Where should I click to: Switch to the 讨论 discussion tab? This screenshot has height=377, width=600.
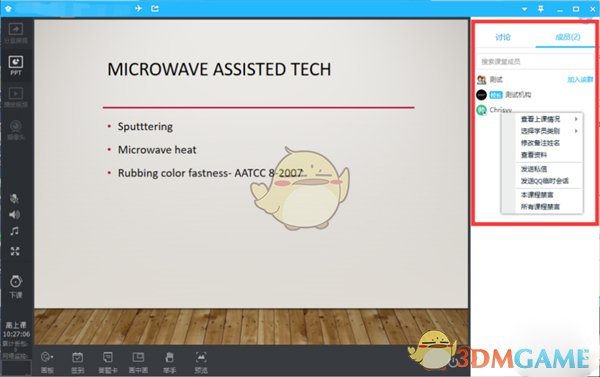point(503,37)
